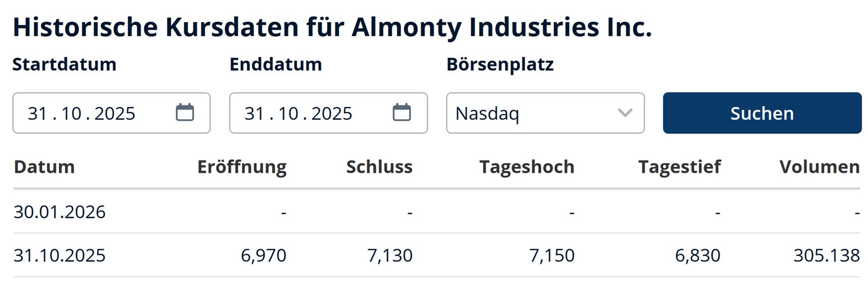Sort the table by Datum column

[44, 167]
